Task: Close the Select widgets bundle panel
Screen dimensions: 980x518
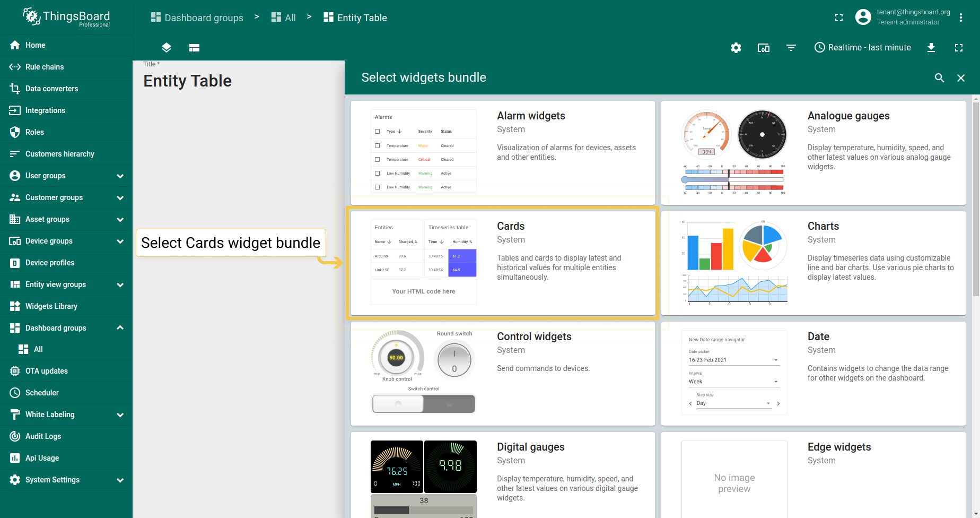Action: [961, 78]
